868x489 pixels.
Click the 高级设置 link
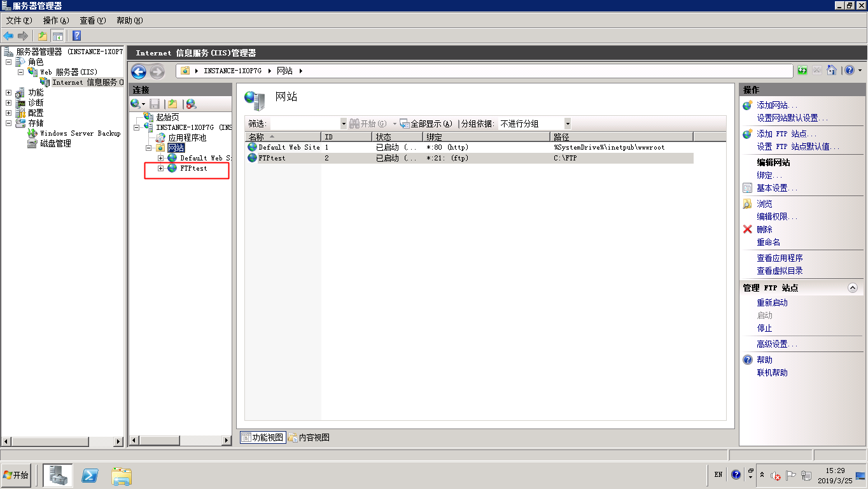click(x=777, y=344)
